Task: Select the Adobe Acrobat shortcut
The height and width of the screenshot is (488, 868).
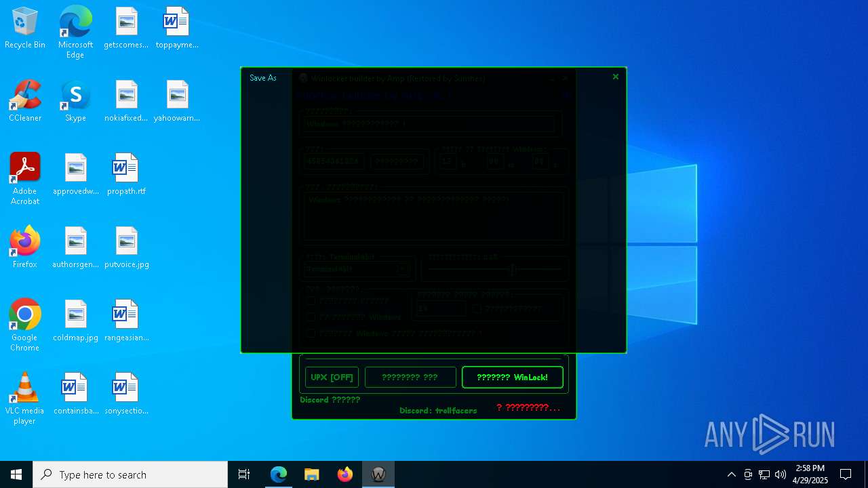Action: tap(25, 179)
